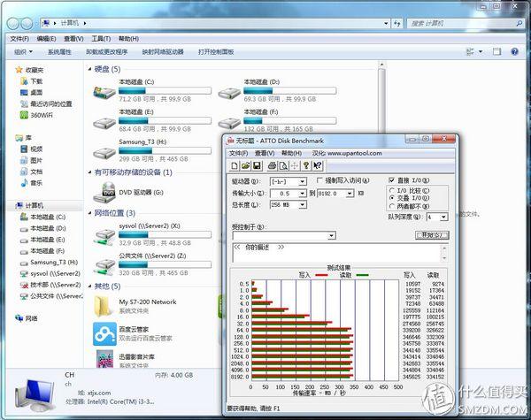Screen dimensions: 531x420
Task: Open the 总长度 256 MB dropdown
Action: [x=304, y=205]
